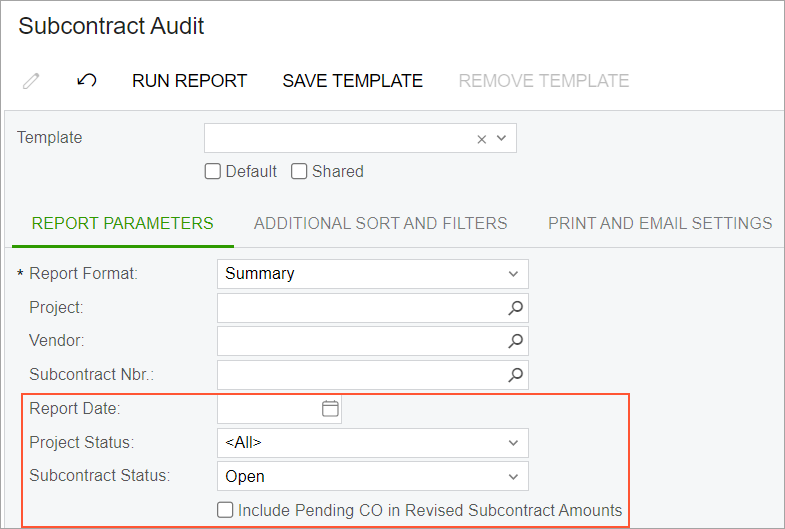Click Save Template button
Image resolution: width=785 pixels, height=529 pixels.
tap(352, 81)
